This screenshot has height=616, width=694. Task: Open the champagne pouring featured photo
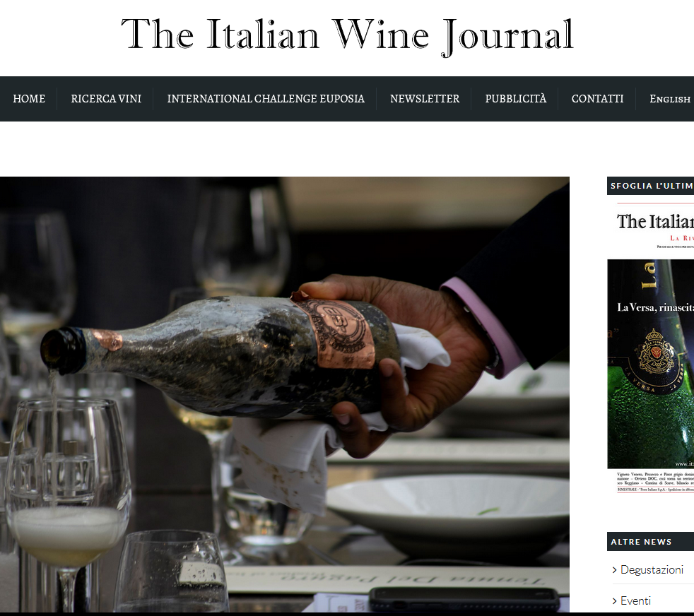(x=285, y=394)
